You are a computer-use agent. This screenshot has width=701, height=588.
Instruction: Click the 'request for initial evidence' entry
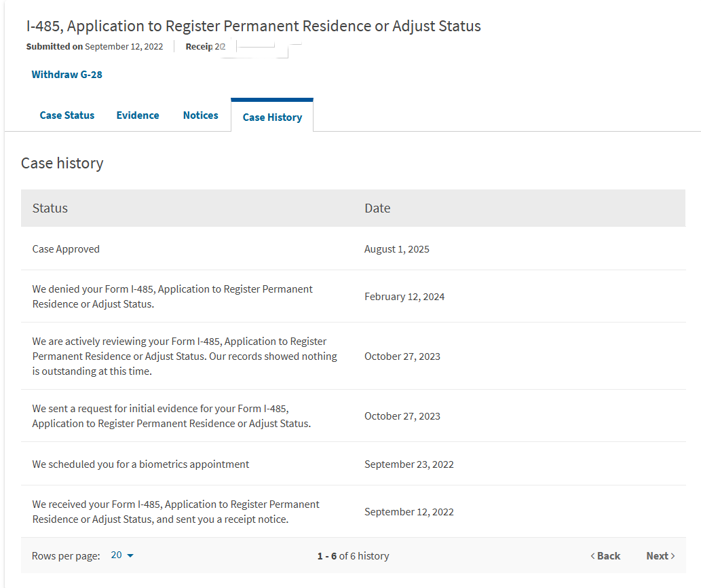coord(171,416)
